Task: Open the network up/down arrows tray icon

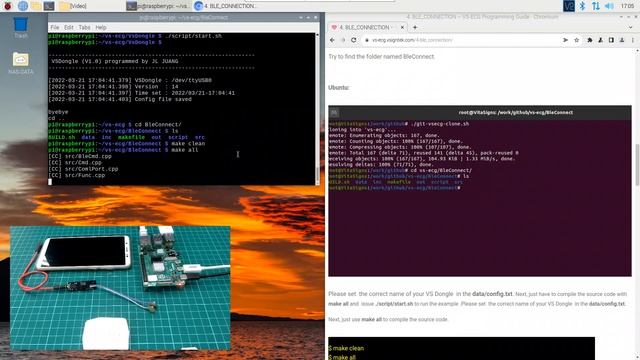Action: [596, 6]
